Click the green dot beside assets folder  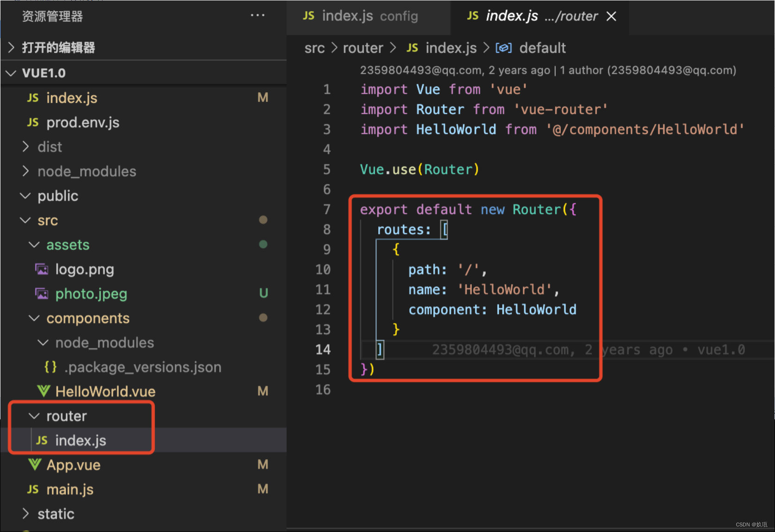coord(263,244)
